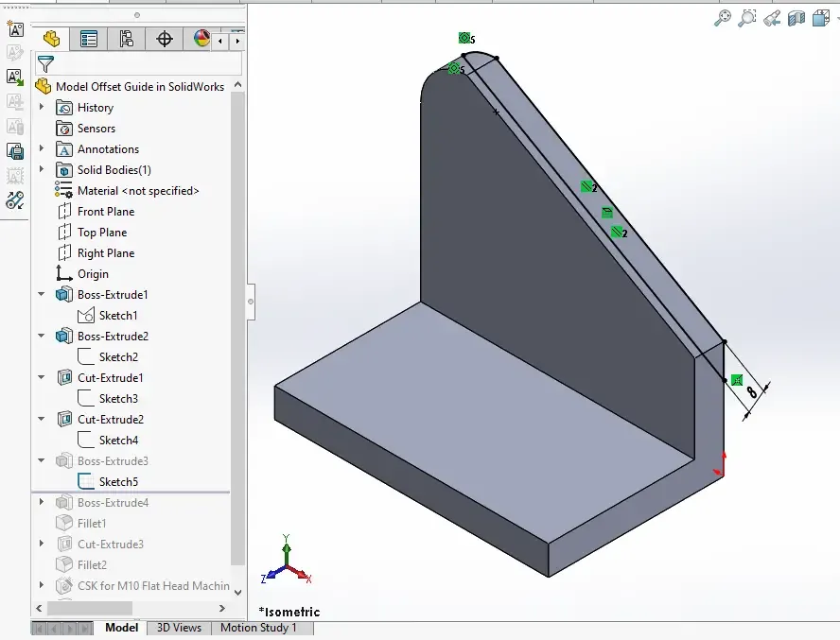Open the DisplayManager color ball tab

[201, 39]
